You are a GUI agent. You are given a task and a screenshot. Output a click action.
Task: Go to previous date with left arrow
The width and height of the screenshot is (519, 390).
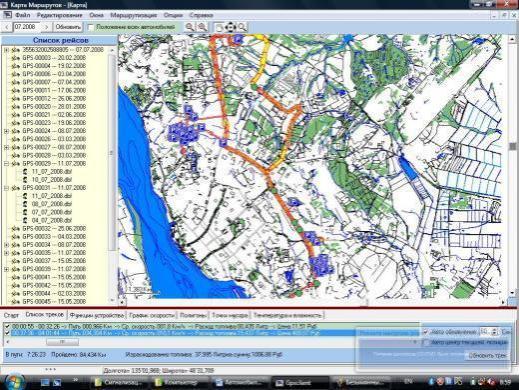7,27
